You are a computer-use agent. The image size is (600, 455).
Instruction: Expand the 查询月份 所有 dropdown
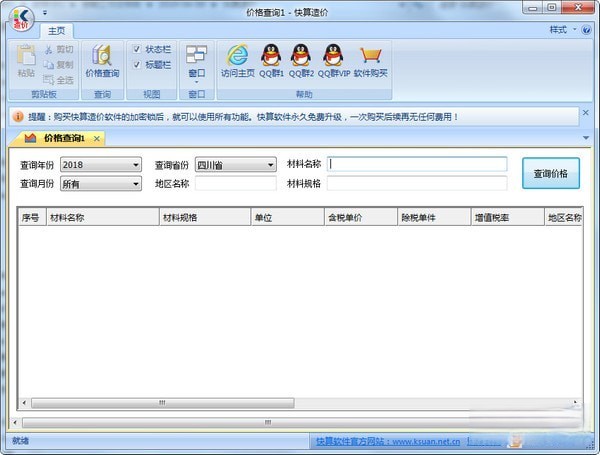[x=101, y=184]
